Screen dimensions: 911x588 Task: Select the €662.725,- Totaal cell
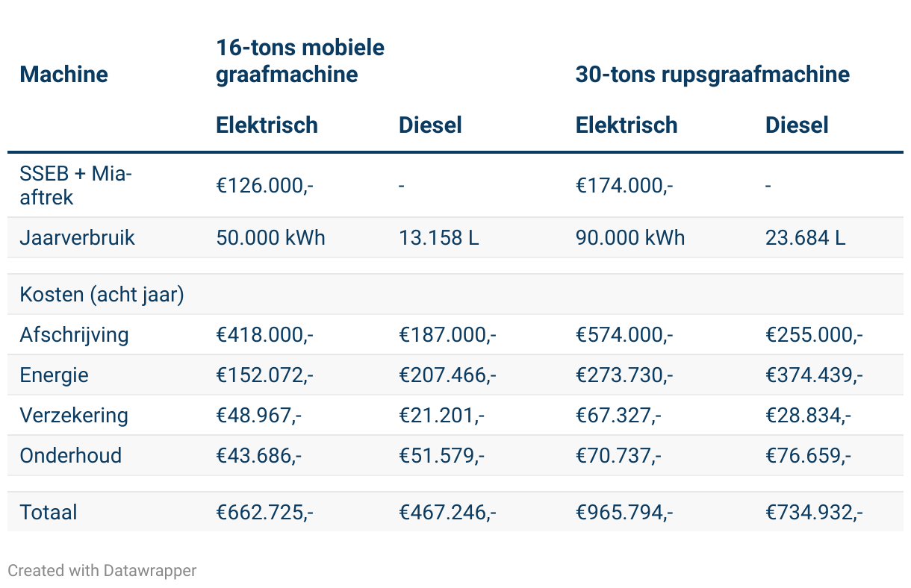click(264, 513)
